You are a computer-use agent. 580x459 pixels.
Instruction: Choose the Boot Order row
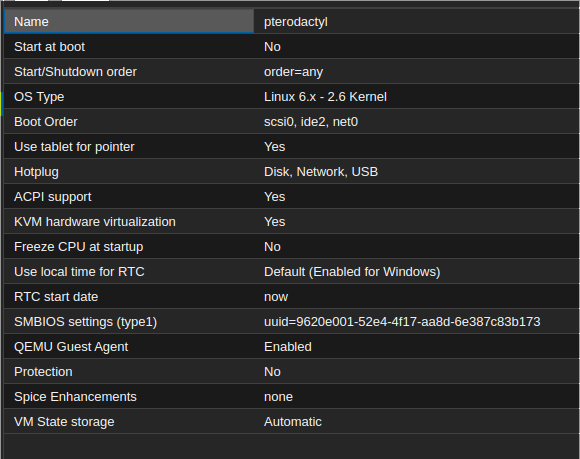point(291,122)
